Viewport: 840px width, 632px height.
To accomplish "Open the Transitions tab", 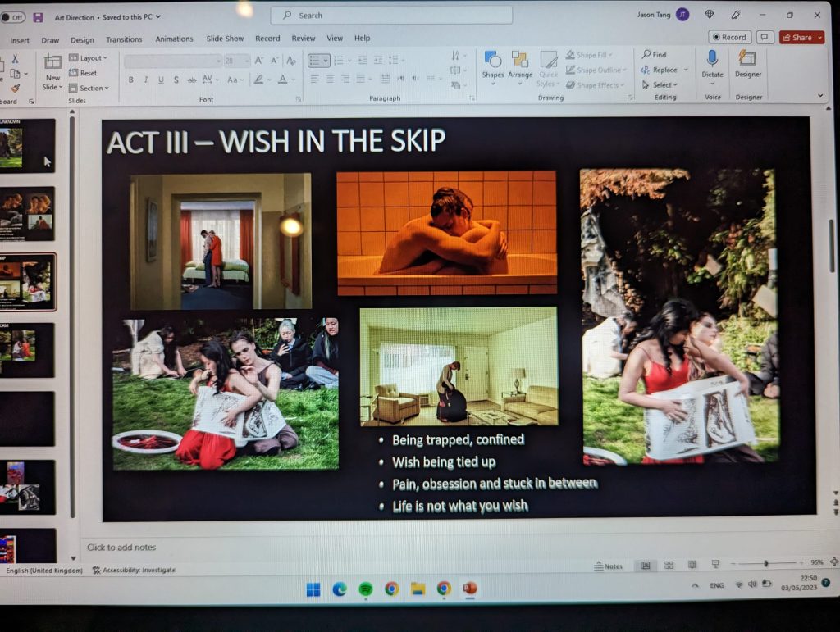I will (124, 39).
